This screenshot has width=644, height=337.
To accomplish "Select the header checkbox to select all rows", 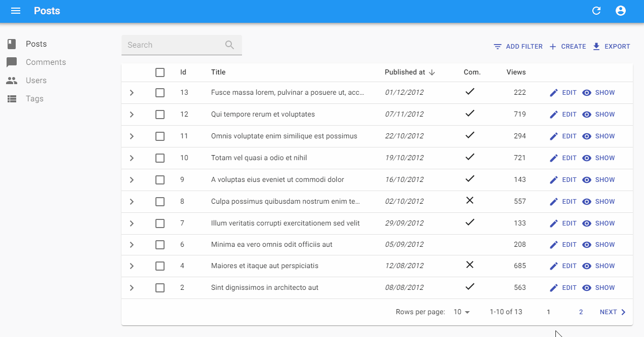I will coord(160,72).
